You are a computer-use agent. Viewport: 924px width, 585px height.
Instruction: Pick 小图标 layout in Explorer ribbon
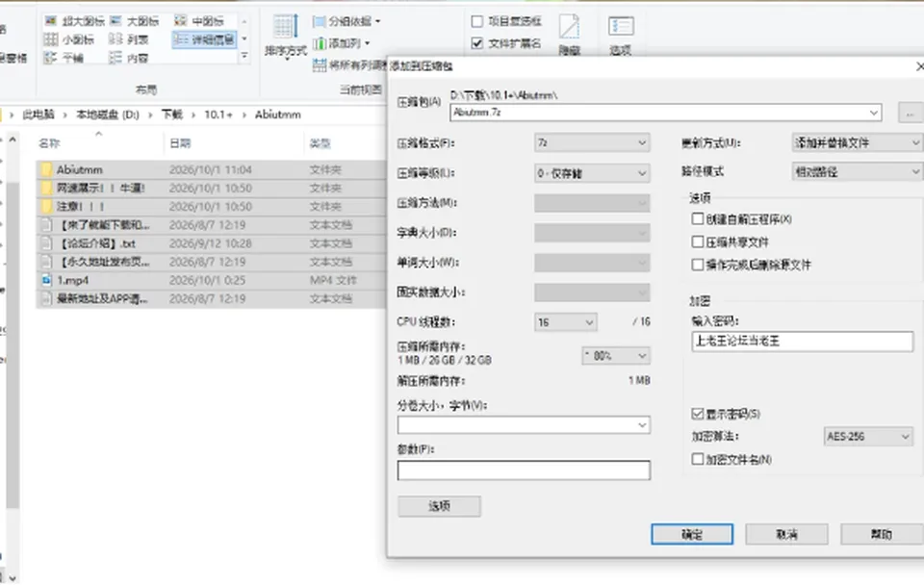coord(69,39)
